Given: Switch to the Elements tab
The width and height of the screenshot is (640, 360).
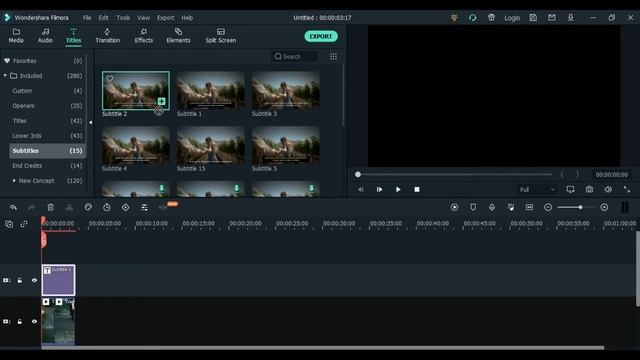Looking at the screenshot, I should 178,36.
